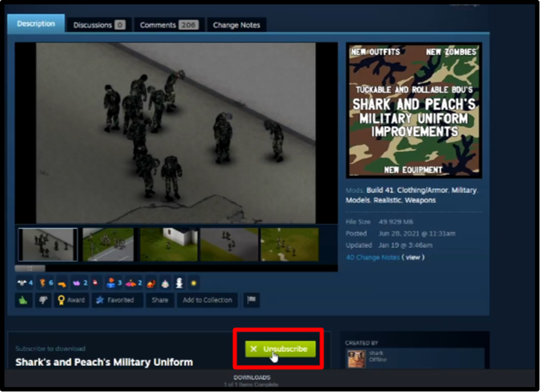Switch to the Discussions tab

98,25
